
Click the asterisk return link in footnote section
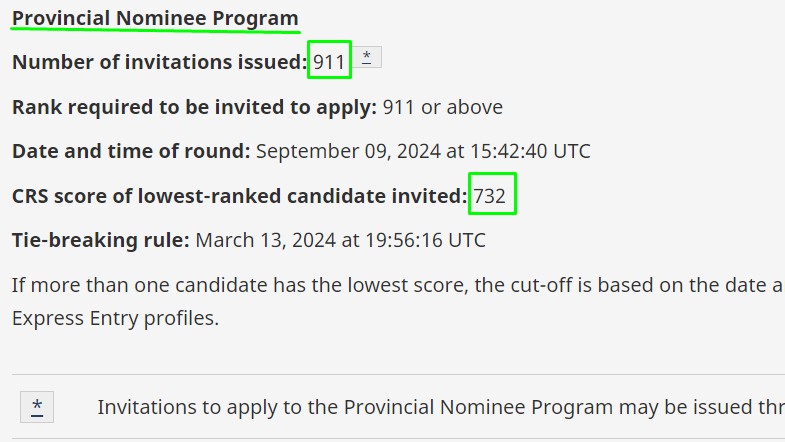click(37, 407)
